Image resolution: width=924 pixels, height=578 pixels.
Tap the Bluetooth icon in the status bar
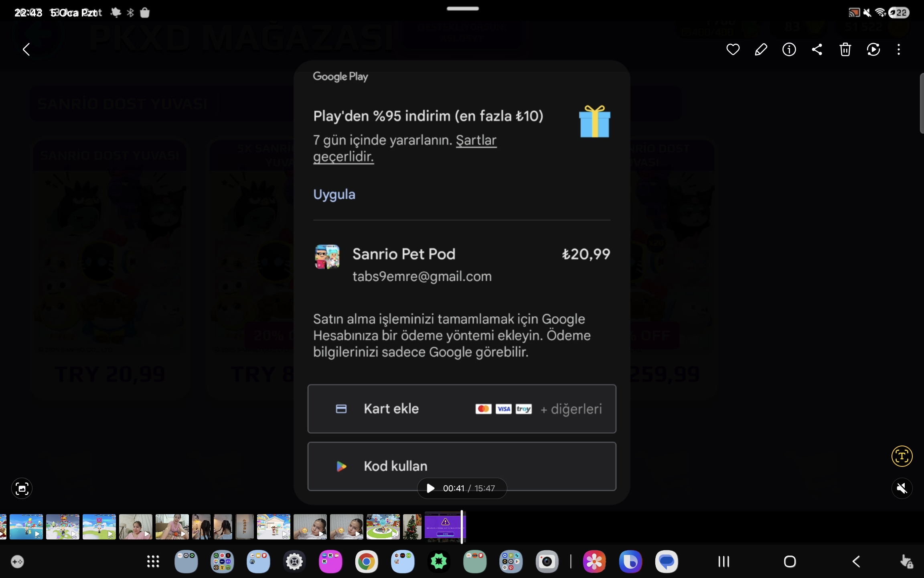(x=130, y=13)
